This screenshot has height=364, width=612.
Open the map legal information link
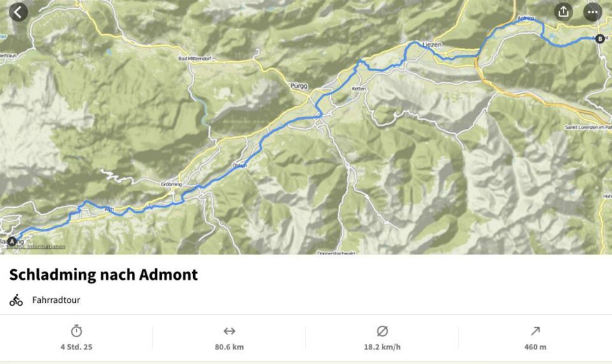36,247
